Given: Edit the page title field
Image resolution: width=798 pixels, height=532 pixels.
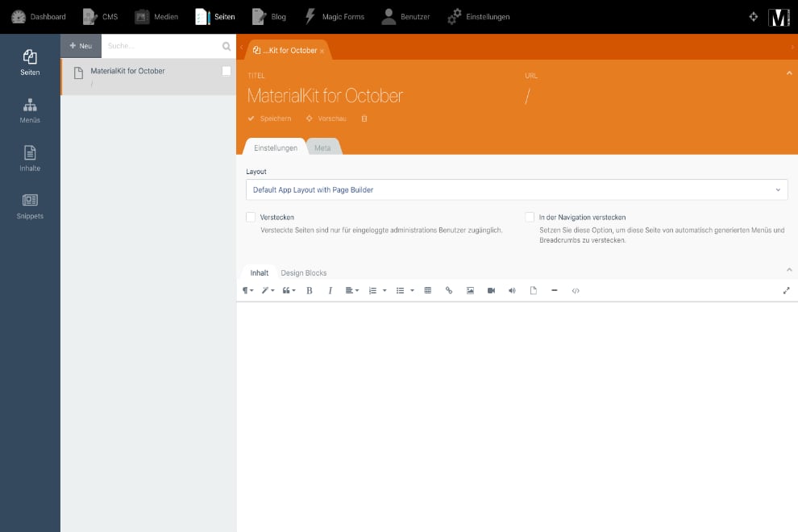Looking at the screenshot, I should point(379,96).
